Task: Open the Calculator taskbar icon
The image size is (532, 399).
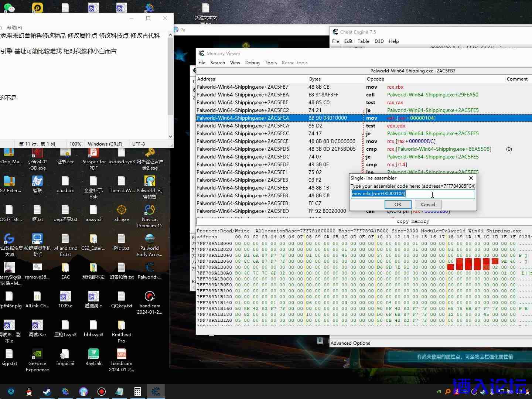Action: coord(137,392)
